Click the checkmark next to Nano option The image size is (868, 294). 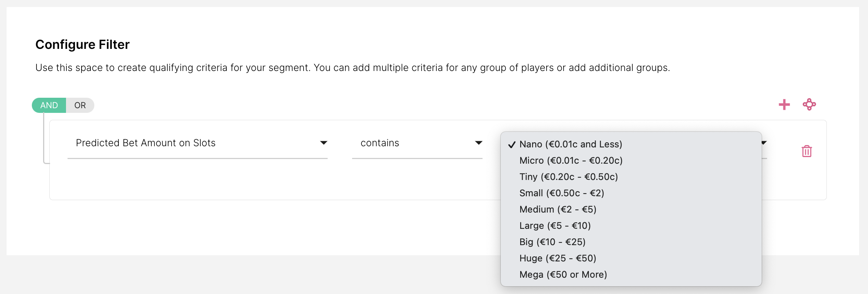[x=512, y=145]
